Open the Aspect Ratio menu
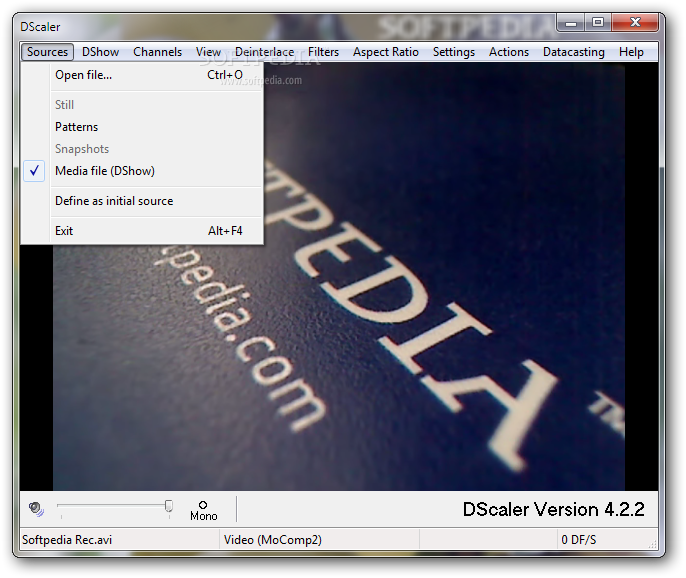The width and height of the screenshot is (686, 578). click(x=385, y=52)
